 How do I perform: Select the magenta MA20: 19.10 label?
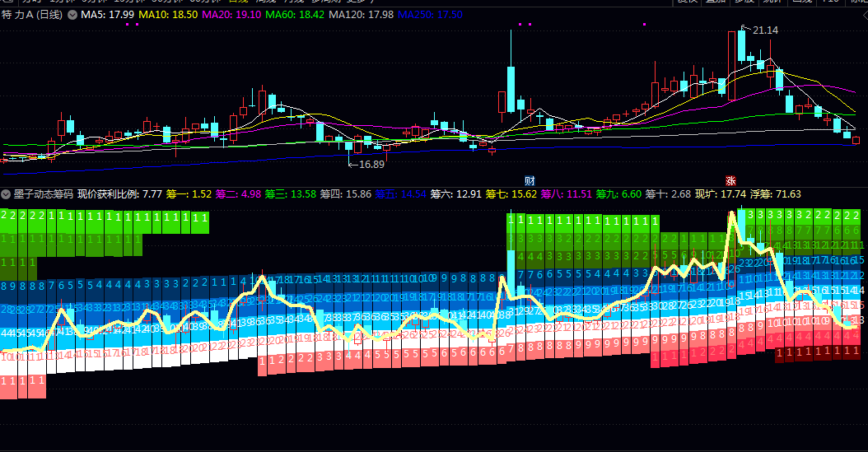231,14
